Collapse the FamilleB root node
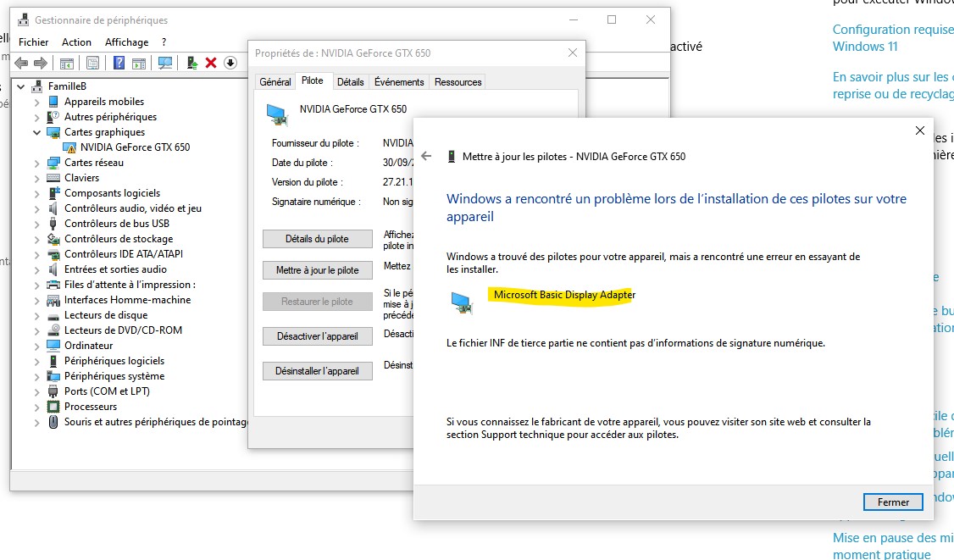Viewport: 954px width, 560px height. 21,86
